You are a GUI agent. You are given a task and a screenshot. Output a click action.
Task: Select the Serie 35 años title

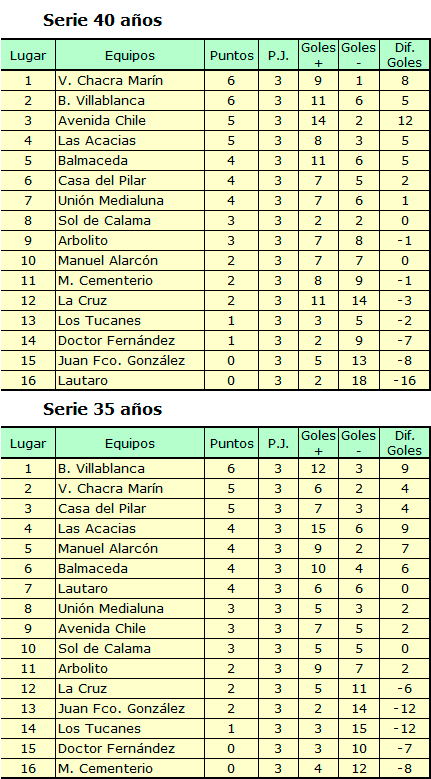(103, 409)
